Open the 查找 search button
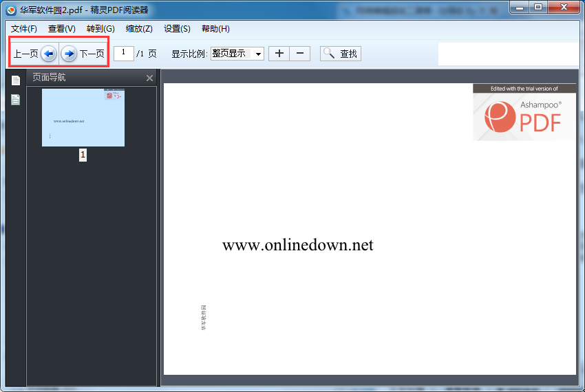The image size is (585, 392). click(x=340, y=54)
